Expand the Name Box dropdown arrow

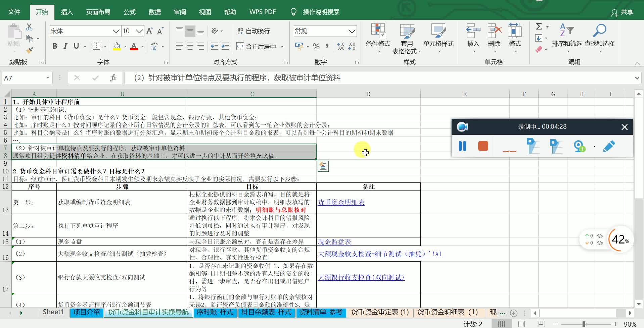tap(48, 78)
